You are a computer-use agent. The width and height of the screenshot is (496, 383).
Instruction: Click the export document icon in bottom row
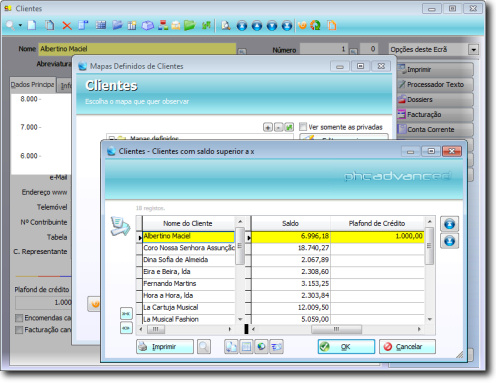click(231, 347)
